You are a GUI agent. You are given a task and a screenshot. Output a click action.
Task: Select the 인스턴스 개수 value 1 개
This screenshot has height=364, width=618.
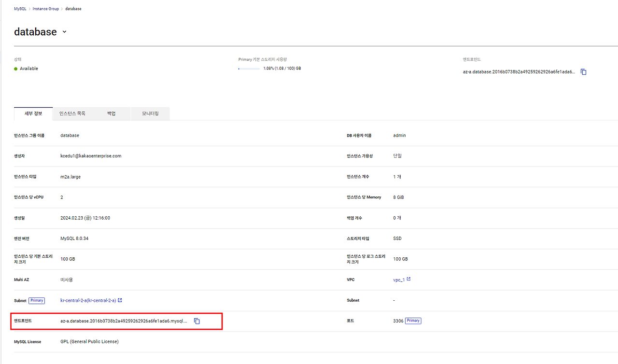tap(397, 177)
